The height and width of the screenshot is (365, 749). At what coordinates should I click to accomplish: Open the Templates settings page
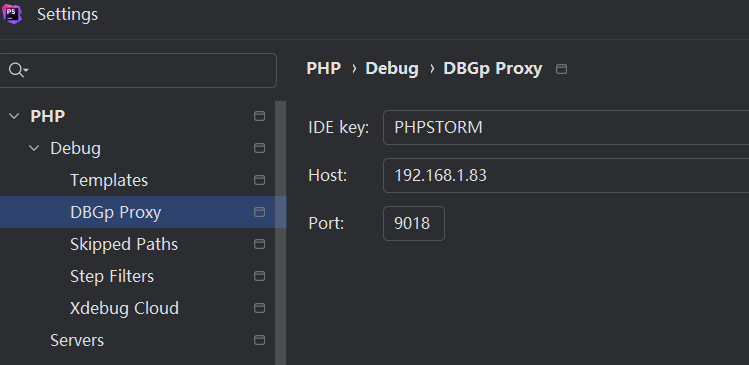pos(109,180)
